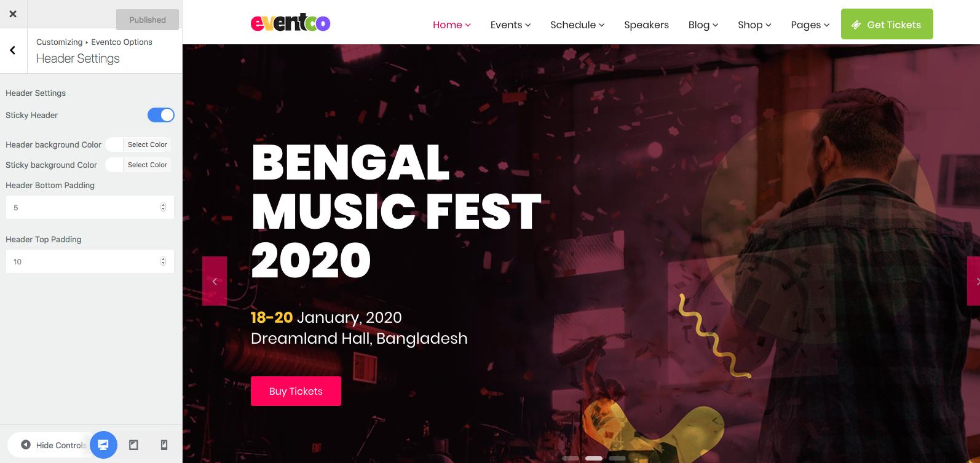
Task: Click the Get Tickets button
Action: click(887, 24)
